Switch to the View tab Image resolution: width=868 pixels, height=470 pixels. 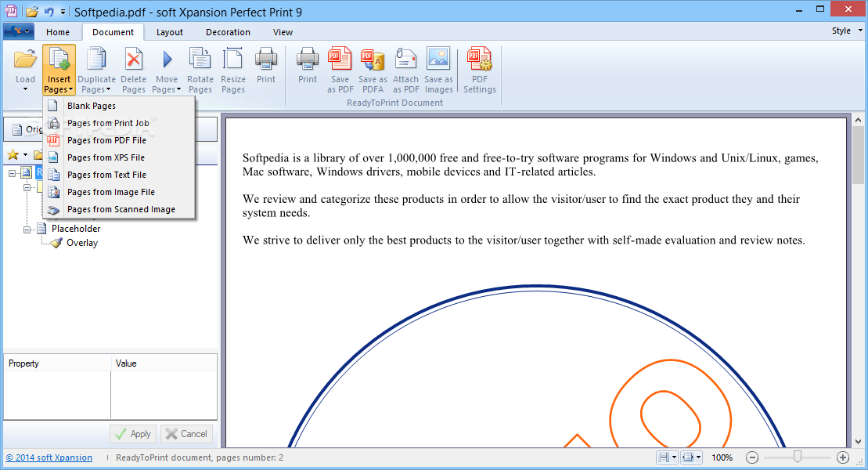283,32
